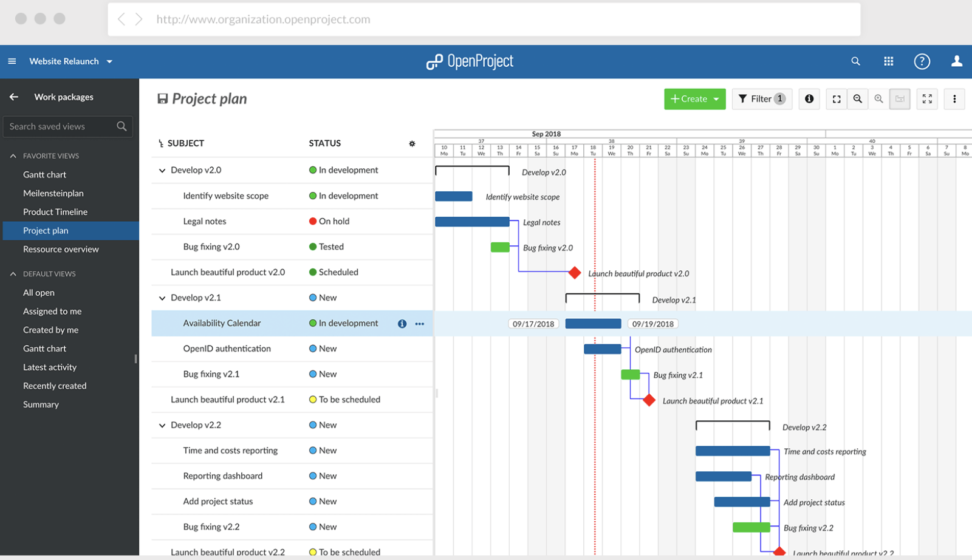Click the Time and costs reporting Gantt bar

[733, 451]
